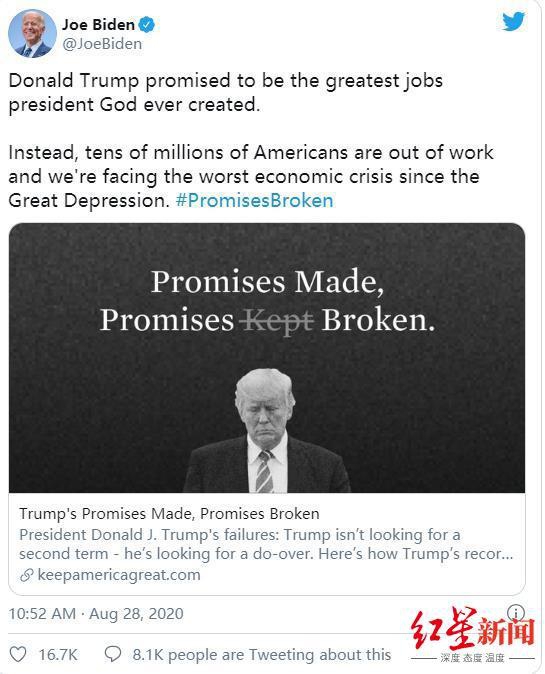Click the blue verified badge
This screenshot has width=545, height=674.
click(147, 25)
